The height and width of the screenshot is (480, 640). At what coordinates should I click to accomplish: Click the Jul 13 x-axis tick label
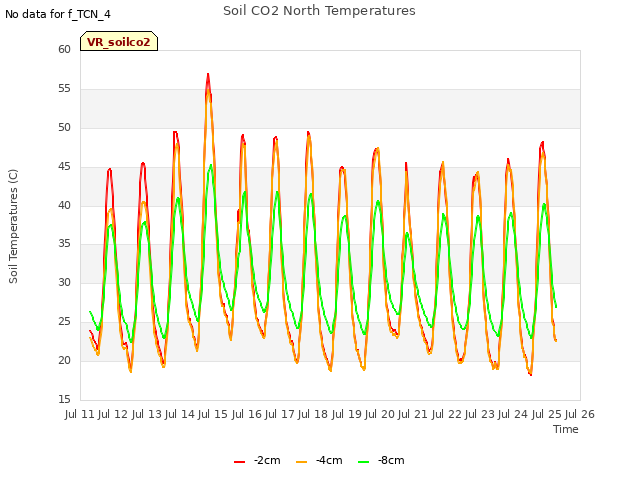tap(147, 414)
